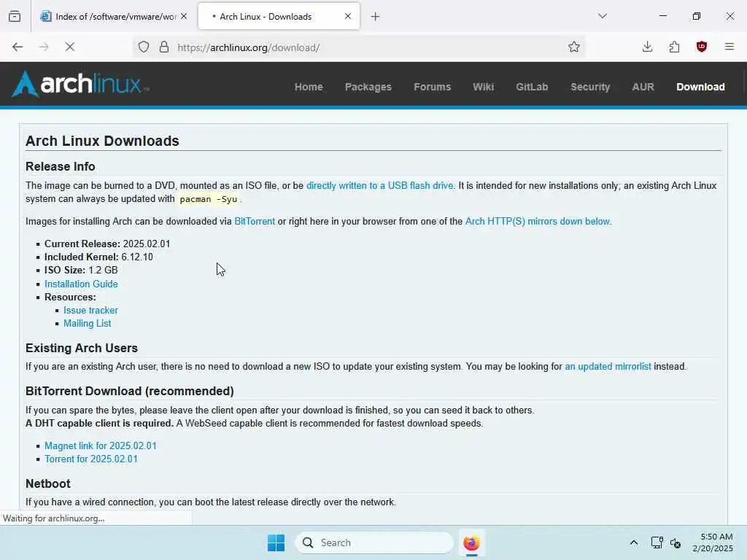Open the Security nav item
The width and height of the screenshot is (747, 560).
click(590, 87)
